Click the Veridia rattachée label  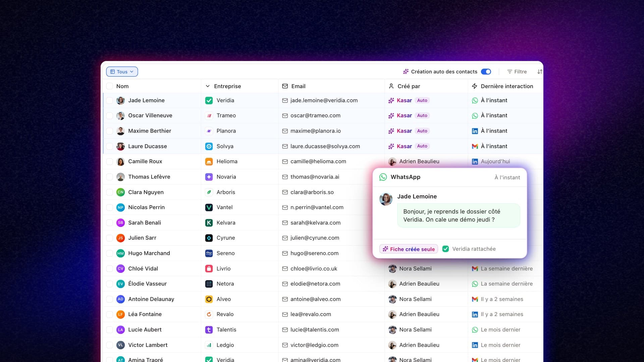pos(474,249)
